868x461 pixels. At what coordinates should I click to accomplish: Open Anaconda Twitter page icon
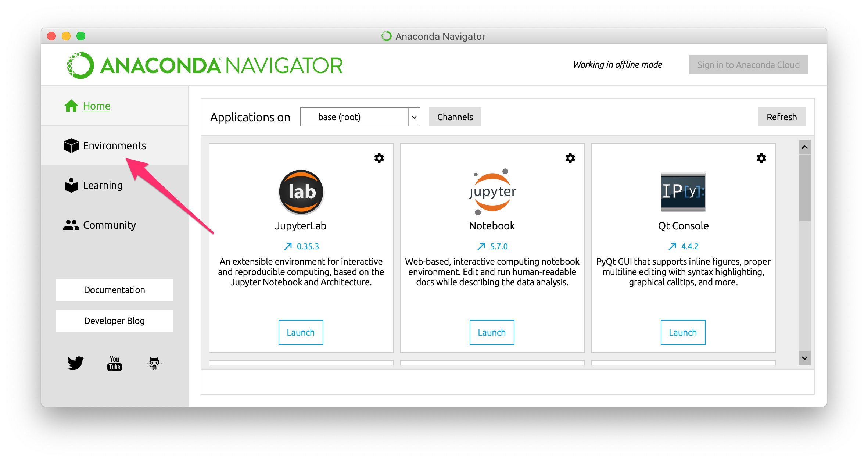[76, 363]
